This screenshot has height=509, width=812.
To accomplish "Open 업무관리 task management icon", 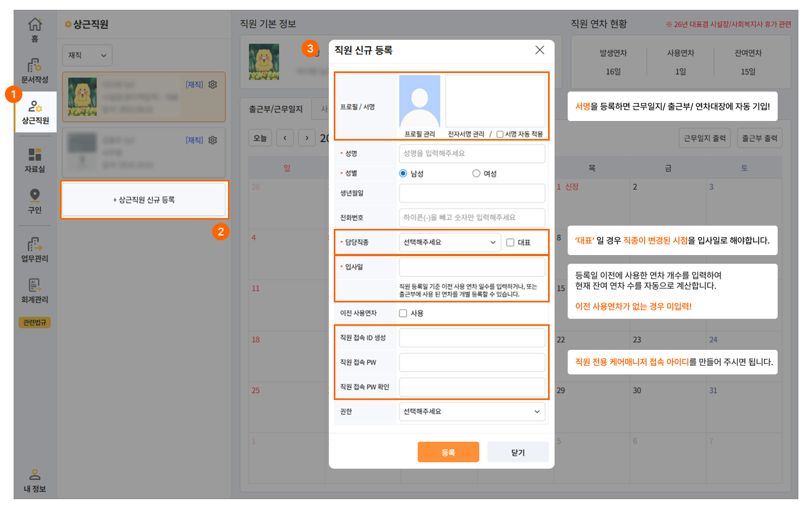I will pos(35,244).
